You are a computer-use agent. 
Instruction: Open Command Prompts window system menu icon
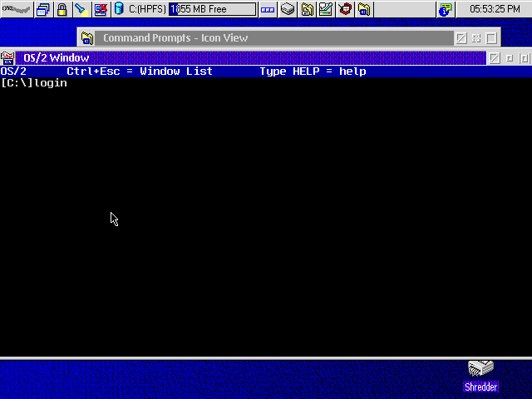tap(86, 38)
